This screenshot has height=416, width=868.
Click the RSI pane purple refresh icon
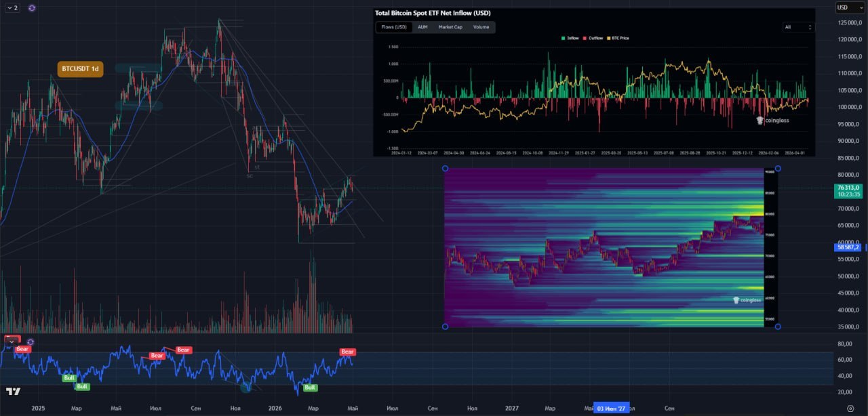click(30, 341)
